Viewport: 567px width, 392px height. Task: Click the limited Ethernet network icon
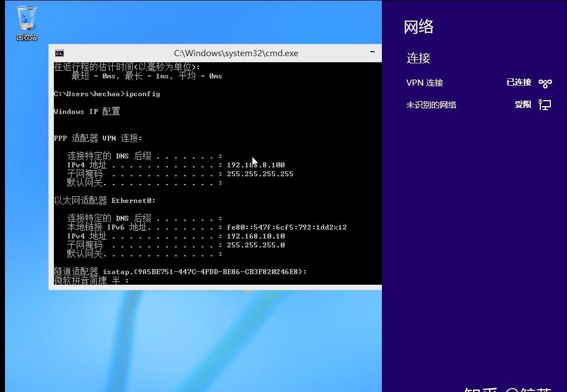click(545, 105)
